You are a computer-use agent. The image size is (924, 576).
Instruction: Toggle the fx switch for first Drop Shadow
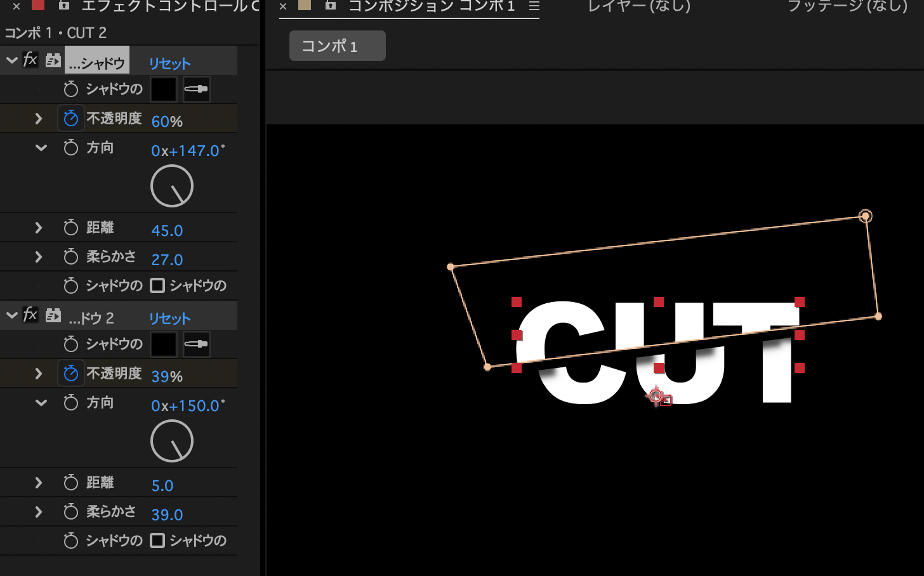[x=30, y=60]
